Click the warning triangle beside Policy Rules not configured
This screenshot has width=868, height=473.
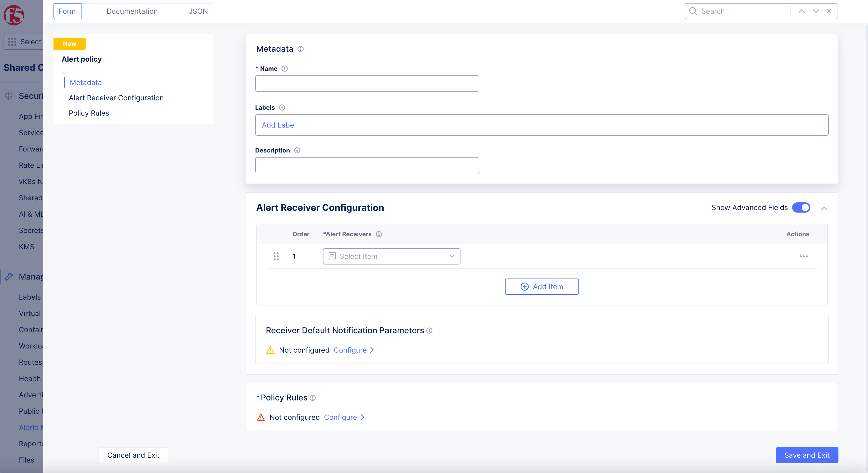261,417
